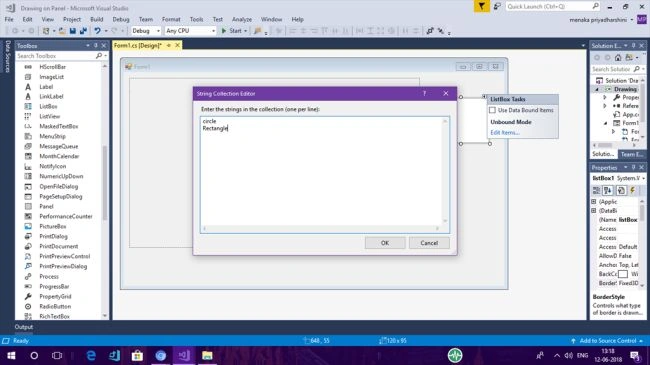
Task: Click OK in String Collection Editor
Action: 385,243
